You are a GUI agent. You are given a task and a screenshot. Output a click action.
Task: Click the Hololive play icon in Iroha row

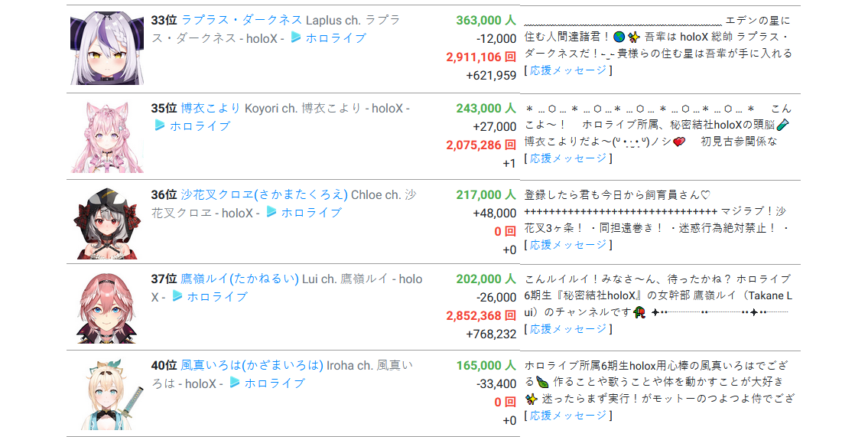coord(235,383)
